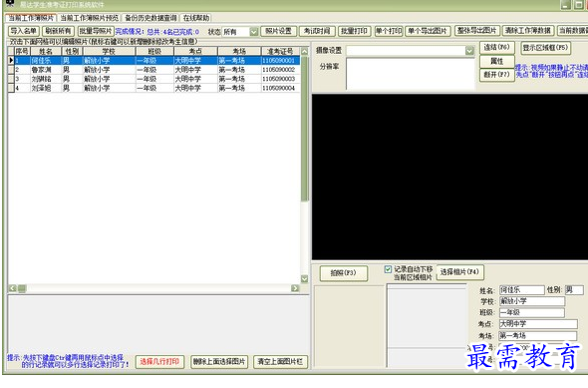Click the 断开(F7) disconnect button
Screen dimensions: 588x388
[496, 75]
